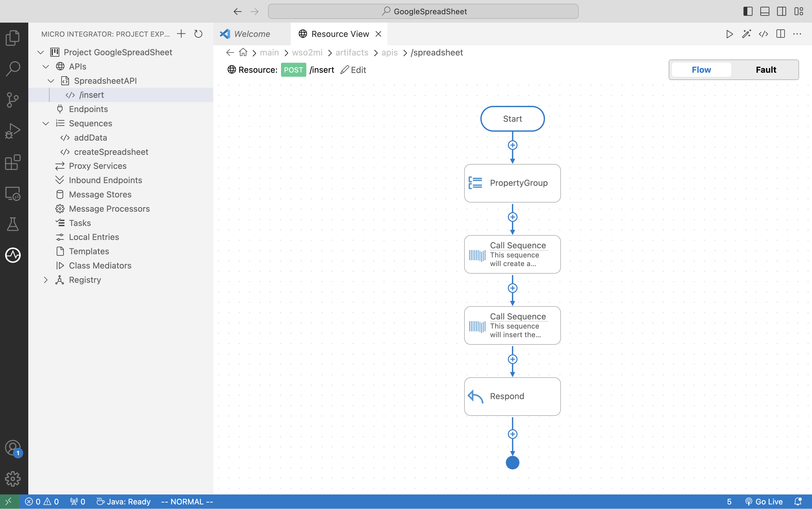Switch to the Welcome tab
The width and height of the screenshot is (812, 509).
tap(251, 34)
